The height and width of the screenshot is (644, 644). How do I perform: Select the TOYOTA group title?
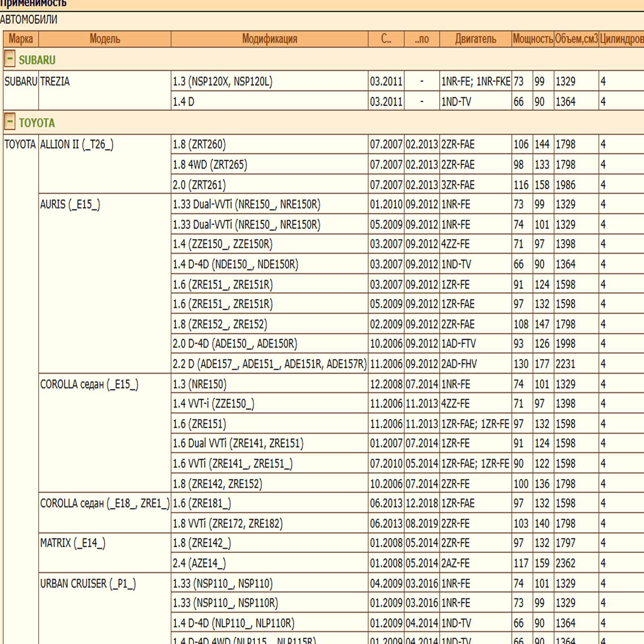point(37,123)
